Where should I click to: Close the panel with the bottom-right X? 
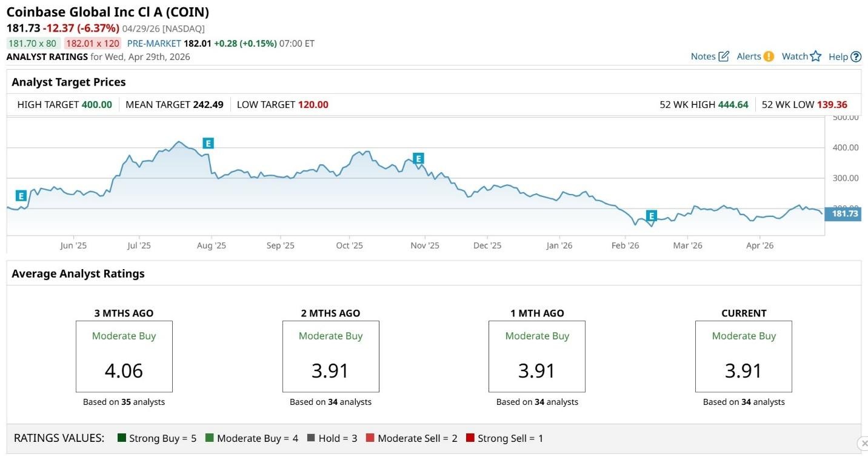[x=863, y=443]
